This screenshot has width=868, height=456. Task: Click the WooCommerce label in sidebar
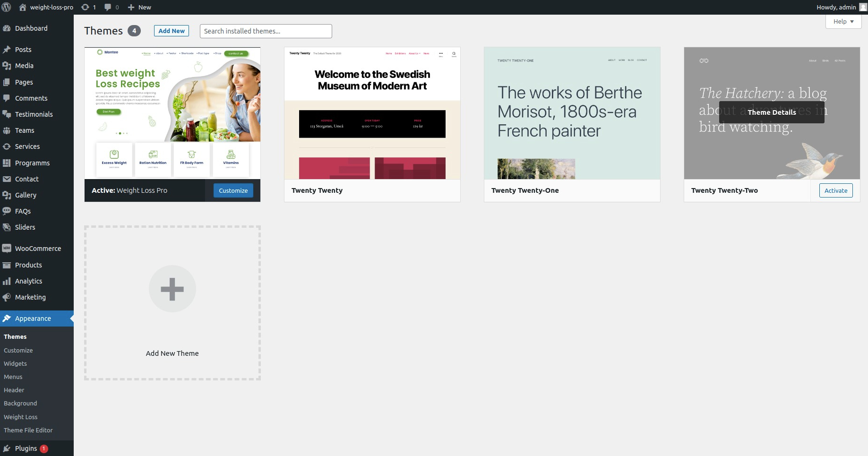(38, 249)
